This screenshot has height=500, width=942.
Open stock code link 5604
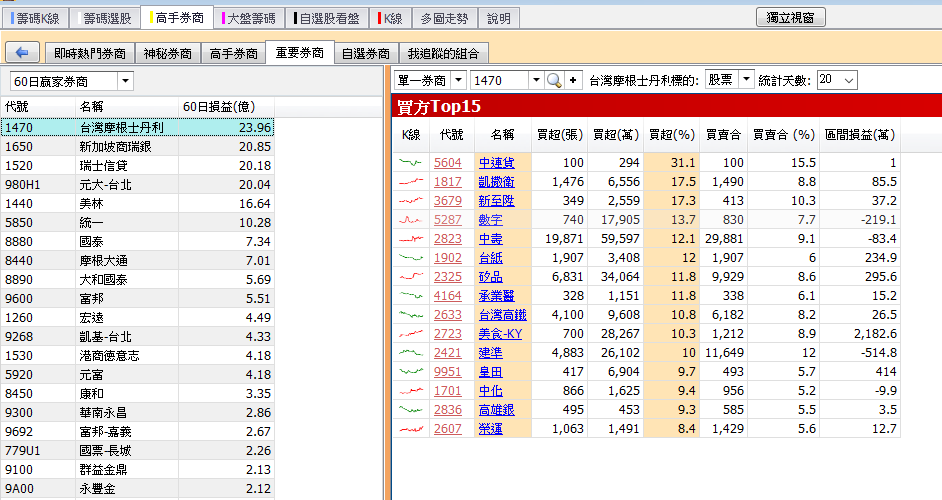point(448,162)
